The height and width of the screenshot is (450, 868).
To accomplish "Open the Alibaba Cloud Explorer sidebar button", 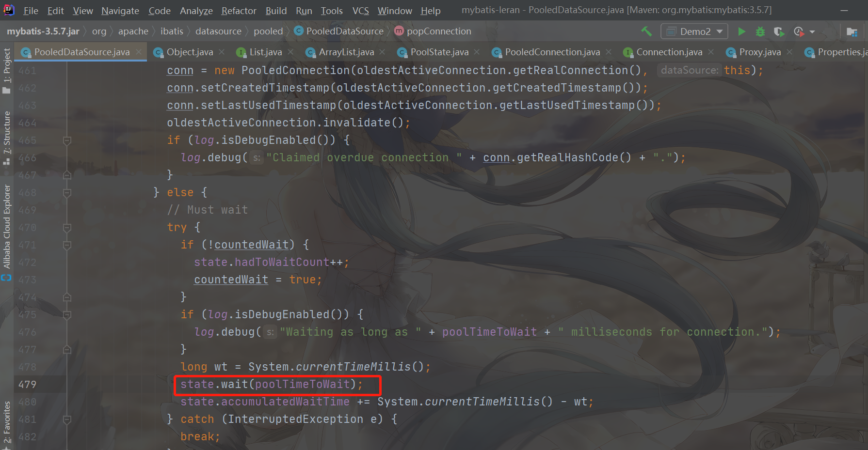I will coord(6,233).
